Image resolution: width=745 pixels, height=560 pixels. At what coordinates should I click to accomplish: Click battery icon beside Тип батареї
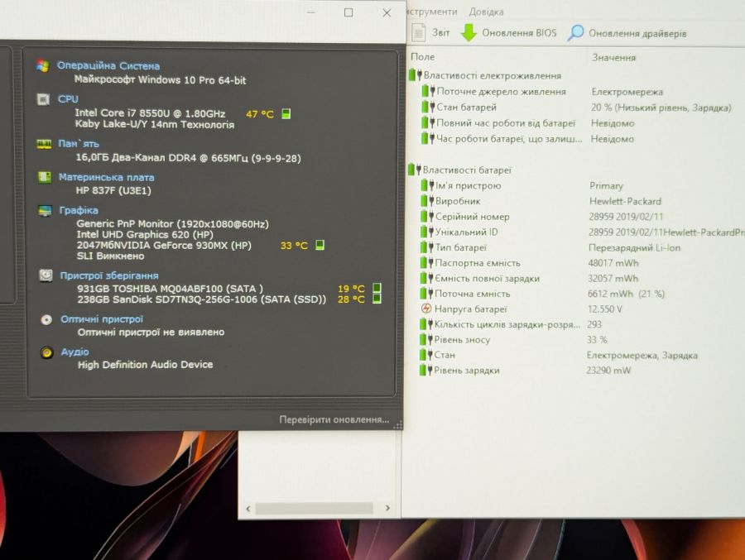426,247
